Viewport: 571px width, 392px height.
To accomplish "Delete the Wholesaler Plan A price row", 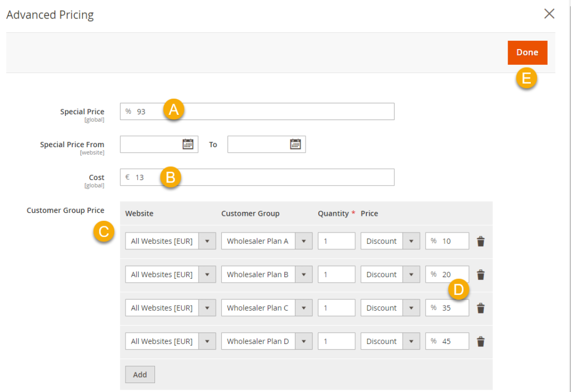I will [481, 241].
